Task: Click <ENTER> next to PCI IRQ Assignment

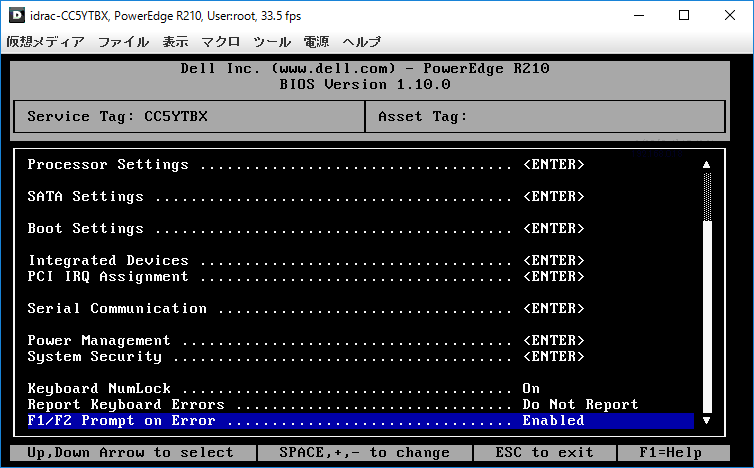Action: [553, 276]
